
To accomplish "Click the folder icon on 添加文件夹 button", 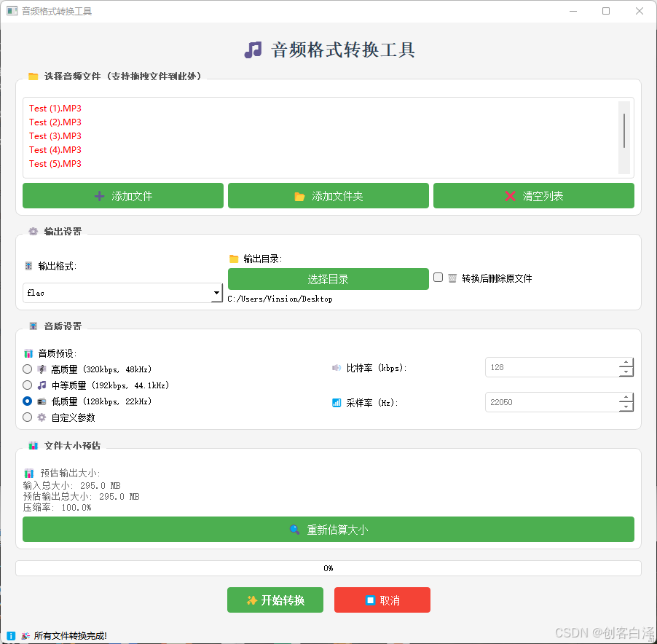I will point(299,196).
